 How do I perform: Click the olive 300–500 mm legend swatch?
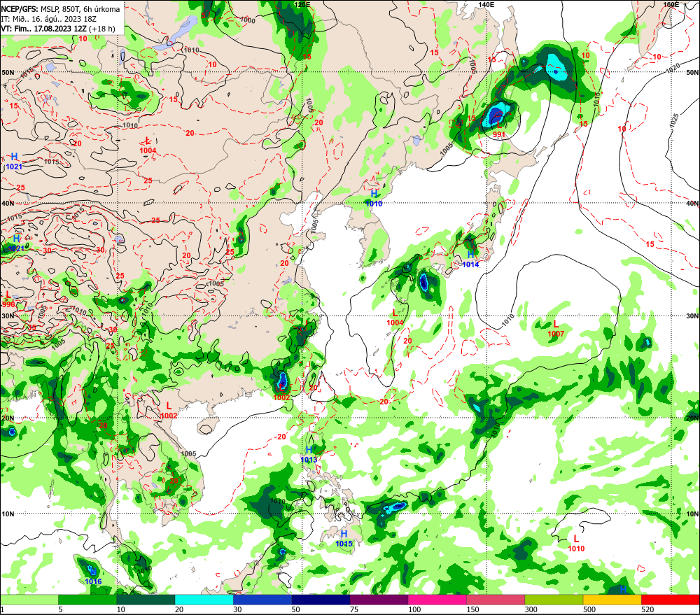pos(554,600)
